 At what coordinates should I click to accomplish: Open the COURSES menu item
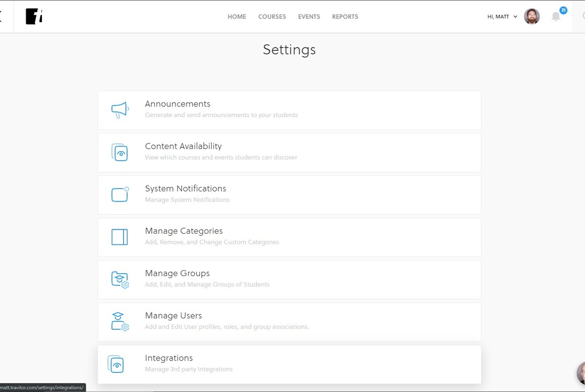(272, 17)
